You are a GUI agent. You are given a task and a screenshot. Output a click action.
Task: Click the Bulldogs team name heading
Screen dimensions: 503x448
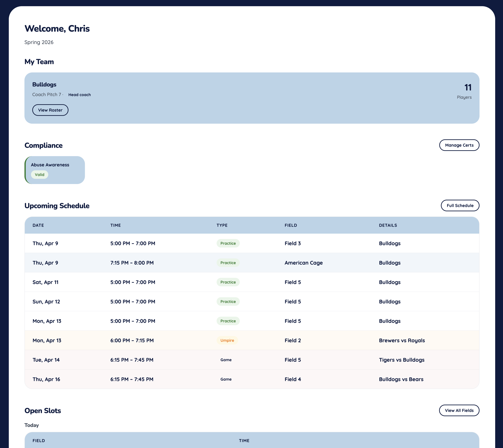coord(44,85)
